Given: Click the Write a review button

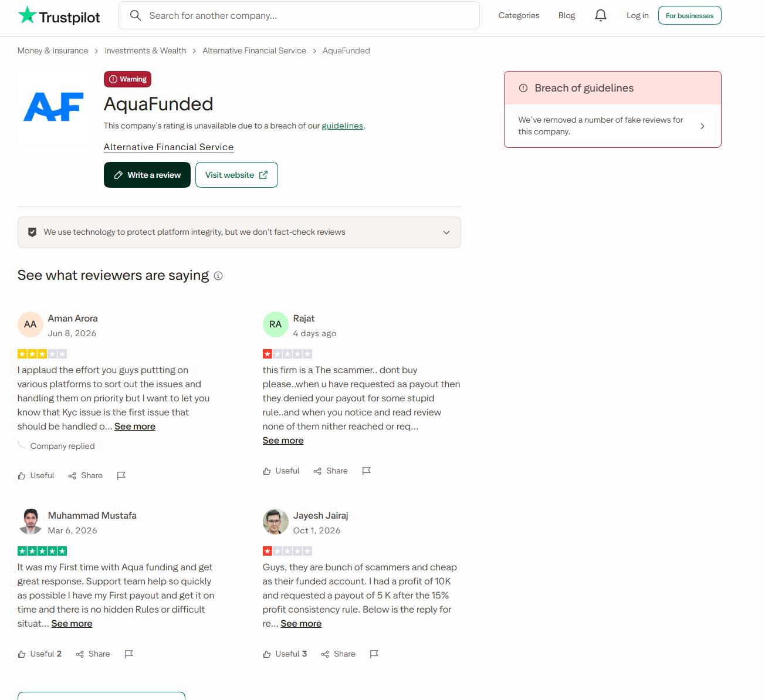Looking at the screenshot, I should pos(147,175).
